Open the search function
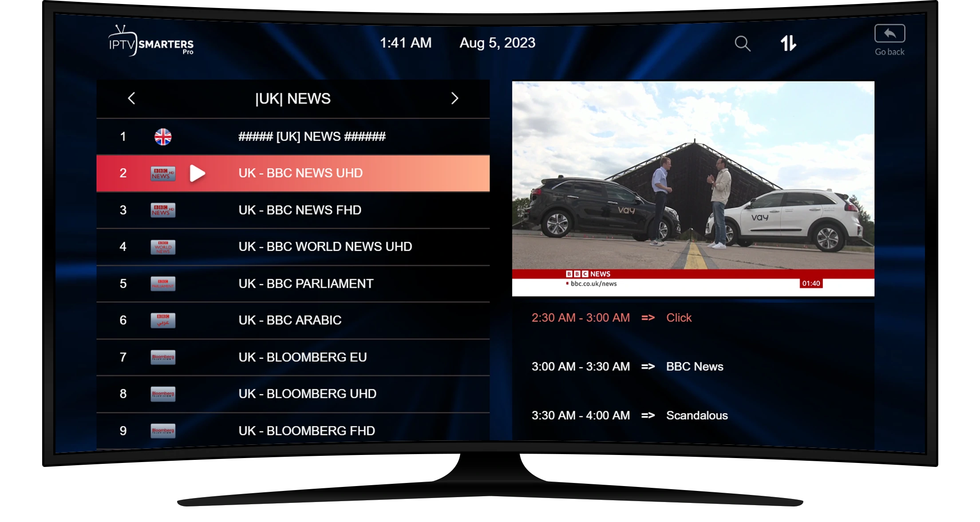This screenshot has width=980, height=522. [x=743, y=43]
